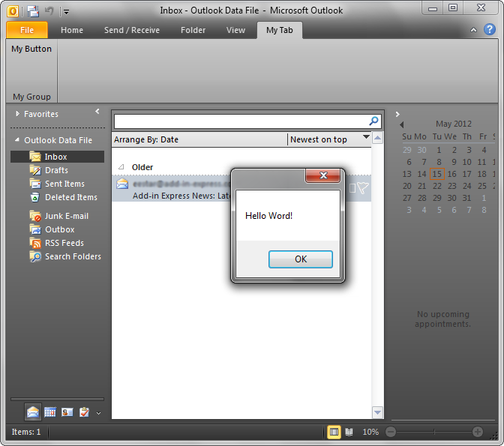Click the RSS Feeds folder icon
The width and height of the screenshot is (504, 446).
point(35,243)
